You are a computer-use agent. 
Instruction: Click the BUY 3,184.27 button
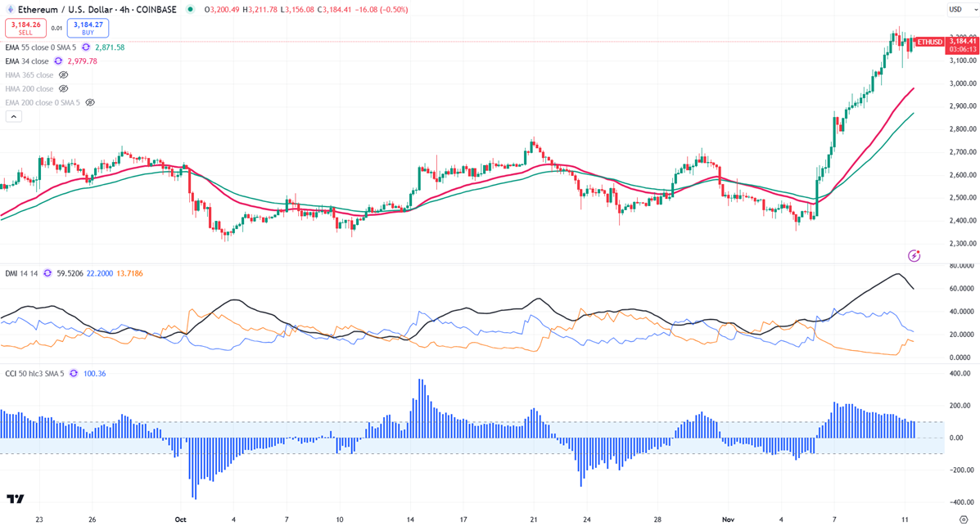click(88, 28)
